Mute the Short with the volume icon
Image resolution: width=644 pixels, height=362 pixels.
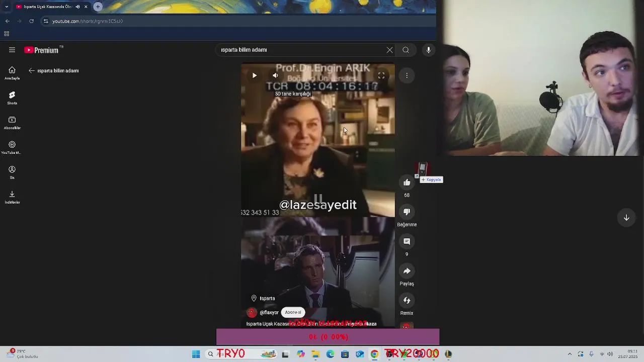275,75
